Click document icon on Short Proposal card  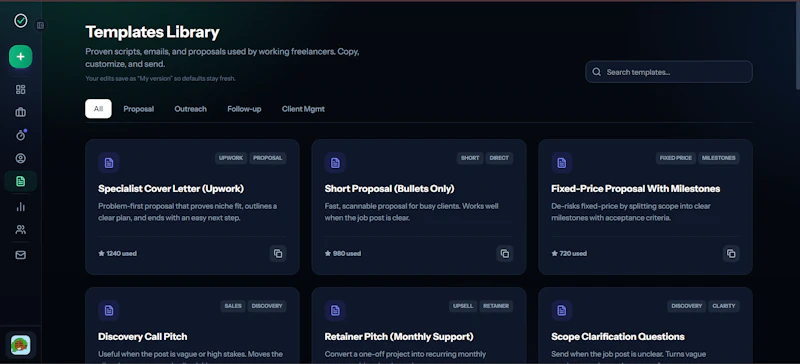click(x=335, y=163)
